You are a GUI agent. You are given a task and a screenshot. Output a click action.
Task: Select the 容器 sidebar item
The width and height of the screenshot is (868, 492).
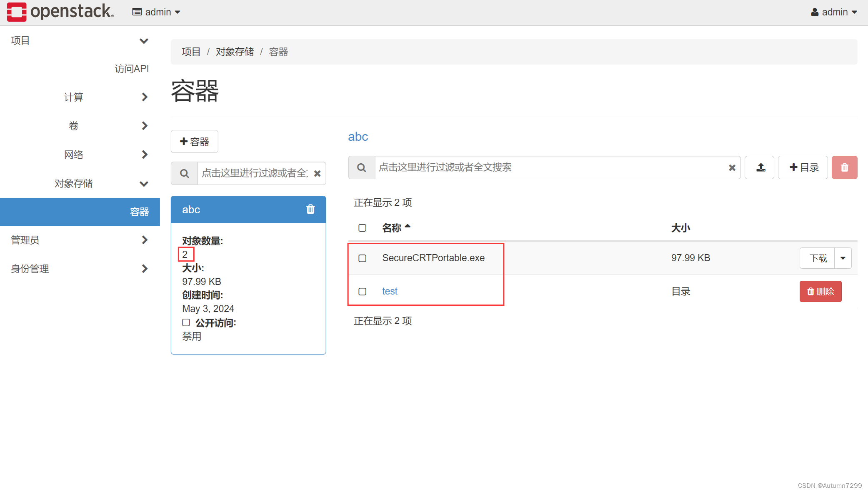click(x=80, y=212)
